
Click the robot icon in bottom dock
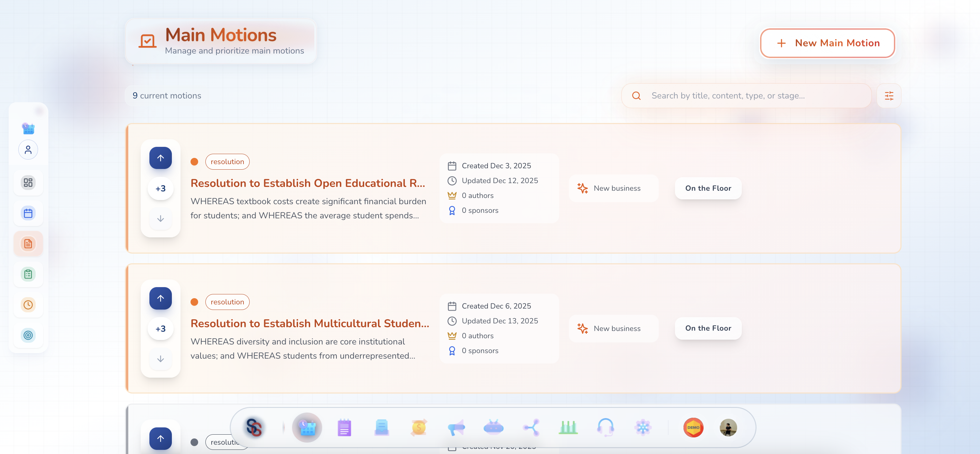[493, 428]
